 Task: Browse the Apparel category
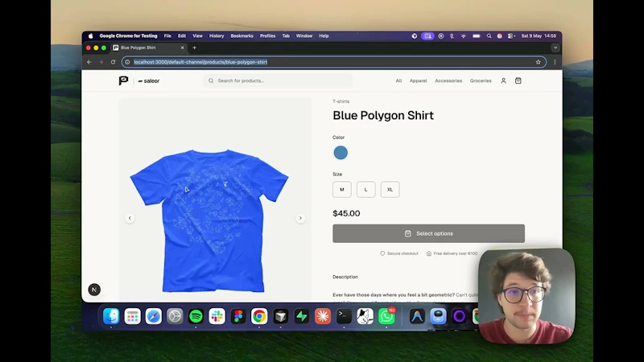click(x=418, y=81)
